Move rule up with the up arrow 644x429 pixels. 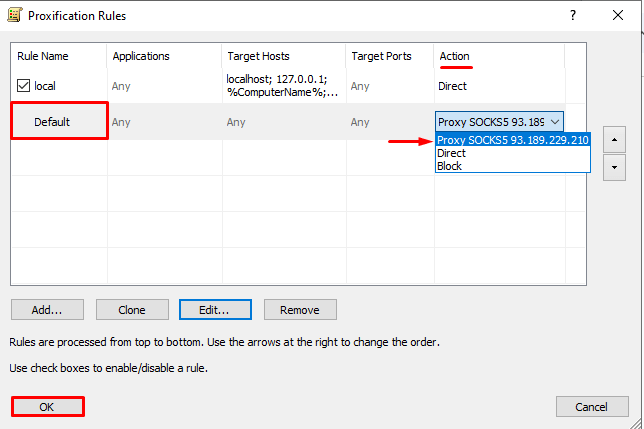click(x=615, y=137)
